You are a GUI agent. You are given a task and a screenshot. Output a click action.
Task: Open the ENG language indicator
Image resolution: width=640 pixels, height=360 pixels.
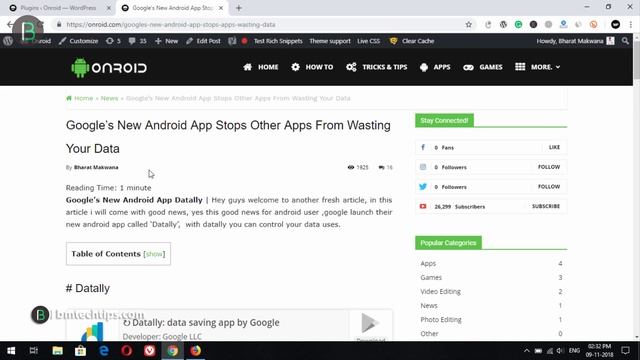click(574, 351)
